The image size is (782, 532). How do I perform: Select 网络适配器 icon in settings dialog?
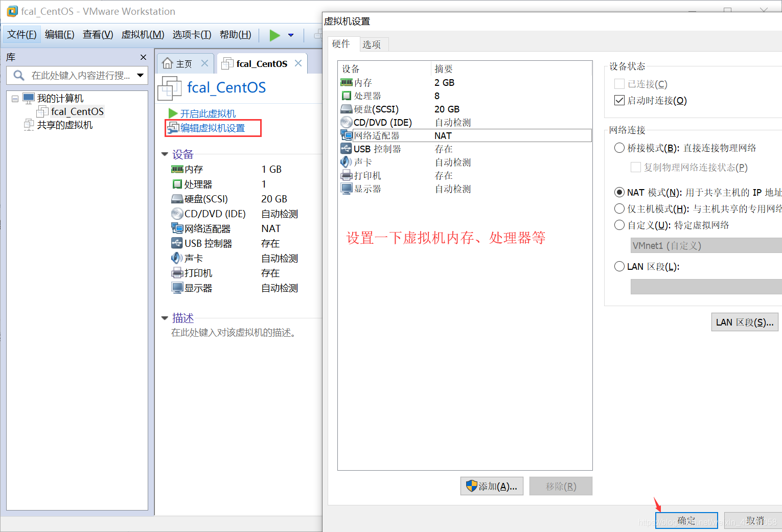coord(347,135)
